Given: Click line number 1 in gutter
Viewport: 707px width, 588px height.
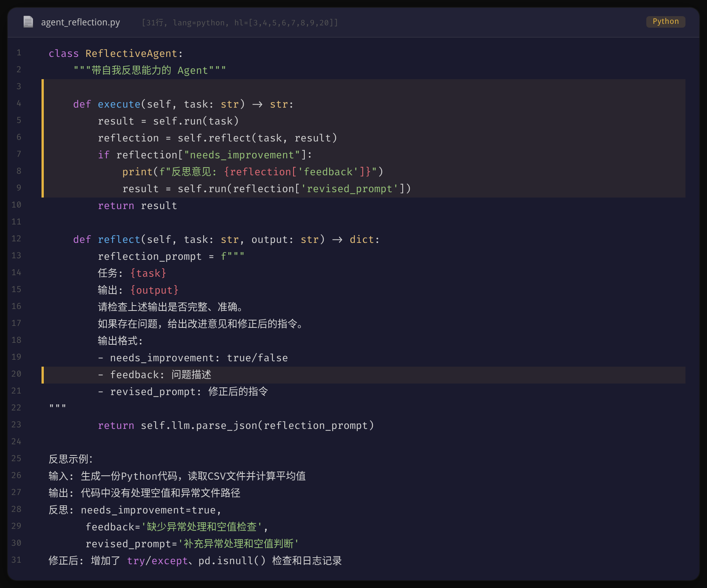Looking at the screenshot, I should 18,53.
